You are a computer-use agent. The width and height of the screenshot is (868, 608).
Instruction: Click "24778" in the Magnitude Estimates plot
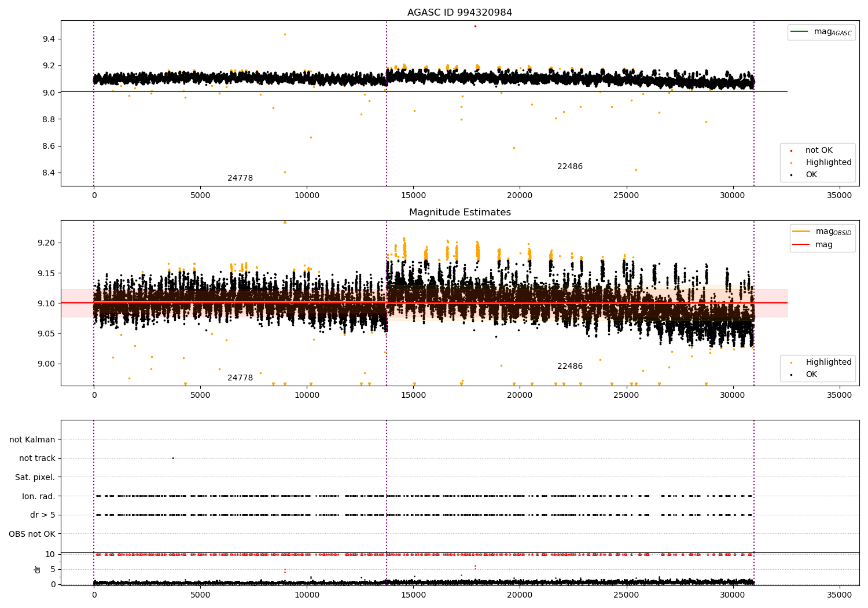click(x=240, y=378)
